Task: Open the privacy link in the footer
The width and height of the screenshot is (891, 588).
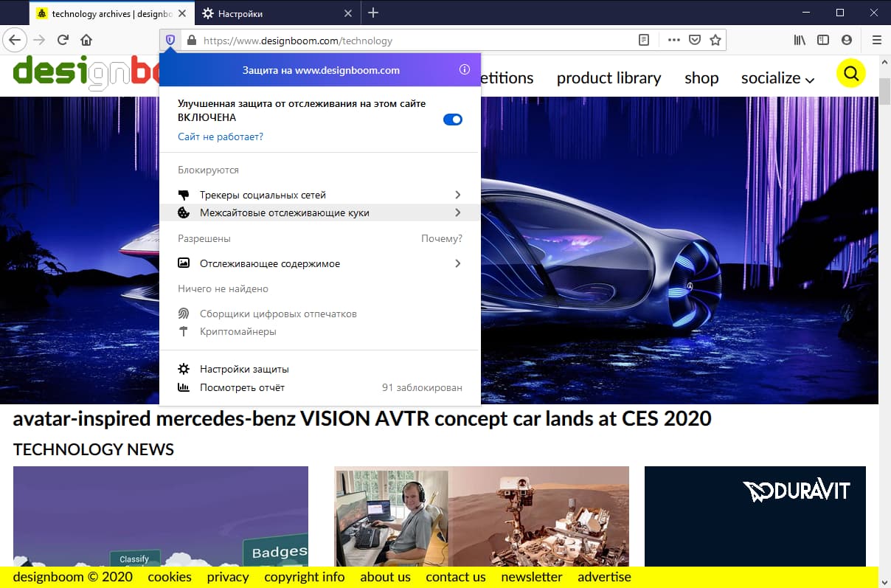Action: point(227,577)
